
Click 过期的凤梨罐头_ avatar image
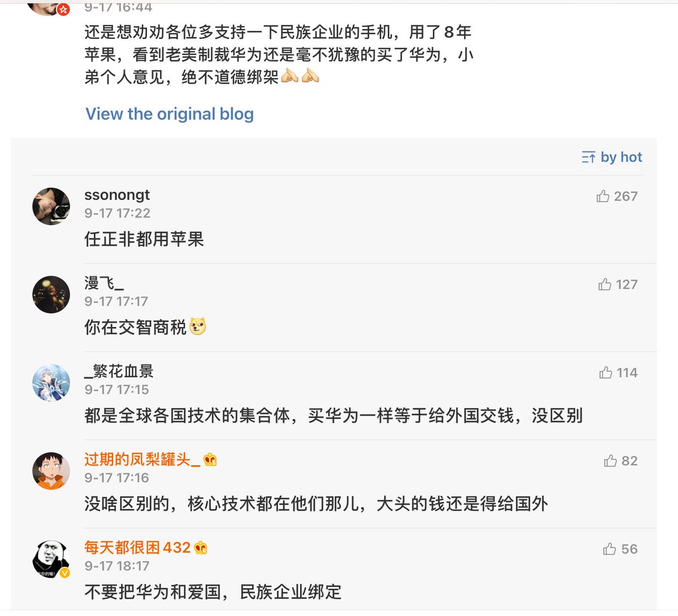pyautogui.click(x=51, y=471)
